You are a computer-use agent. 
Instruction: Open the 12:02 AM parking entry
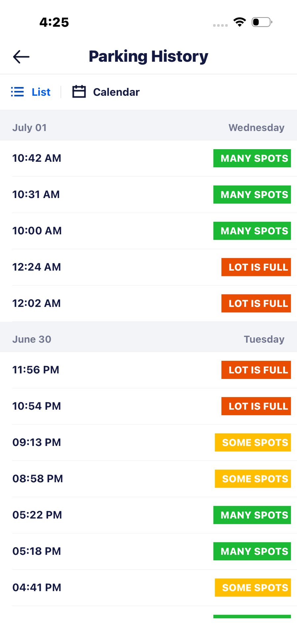(x=148, y=304)
